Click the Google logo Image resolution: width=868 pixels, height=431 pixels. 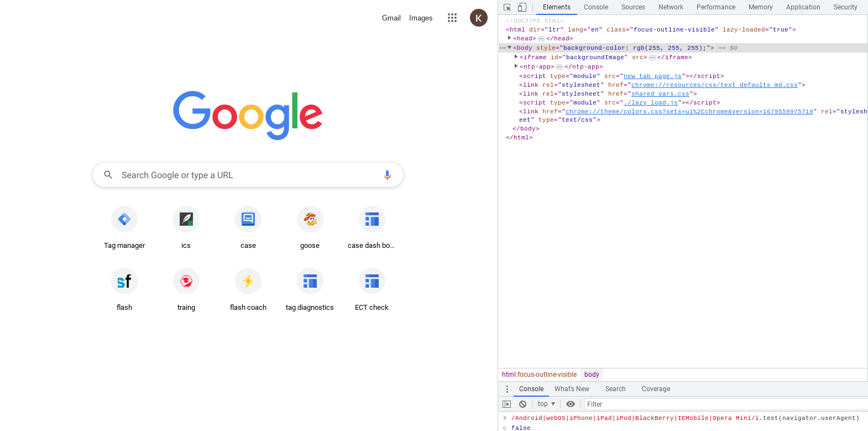point(248,115)
